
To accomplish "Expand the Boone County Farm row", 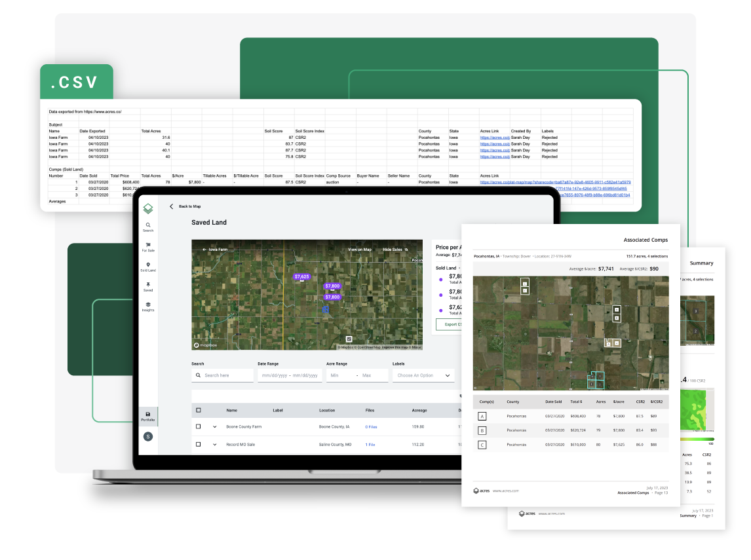I will point(215,426).
